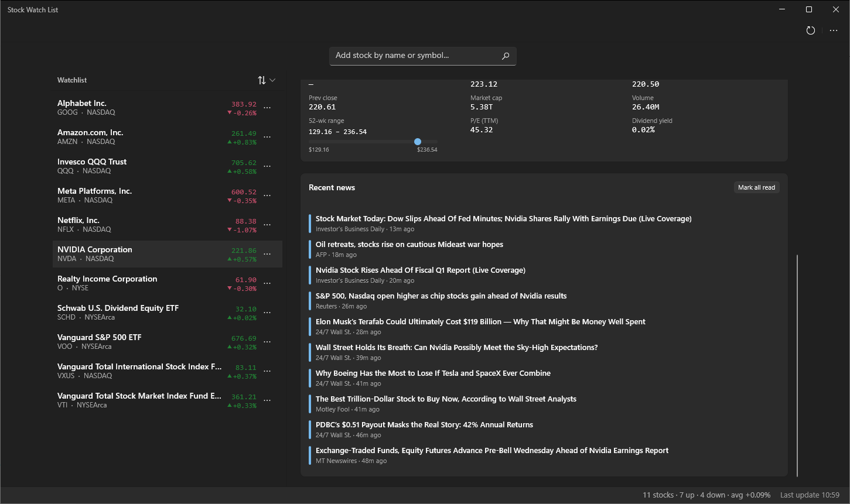Click the Mark all read button
850x504 pixels.
coord(756,187)
